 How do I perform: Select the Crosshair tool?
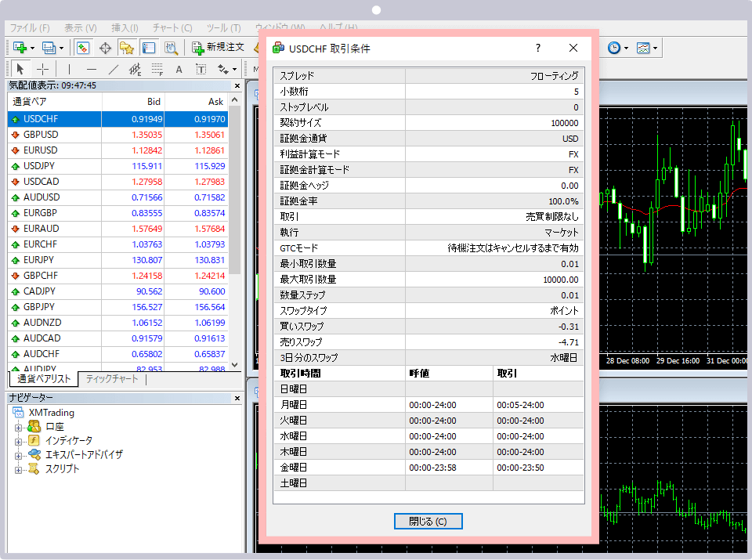pos(42,69)
